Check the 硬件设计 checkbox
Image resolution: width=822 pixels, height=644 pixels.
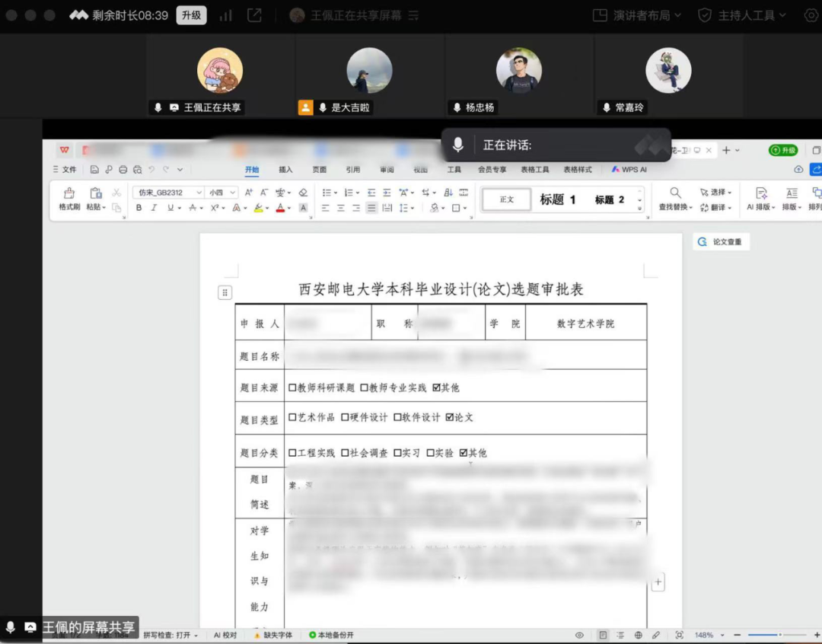click(345, 417)
